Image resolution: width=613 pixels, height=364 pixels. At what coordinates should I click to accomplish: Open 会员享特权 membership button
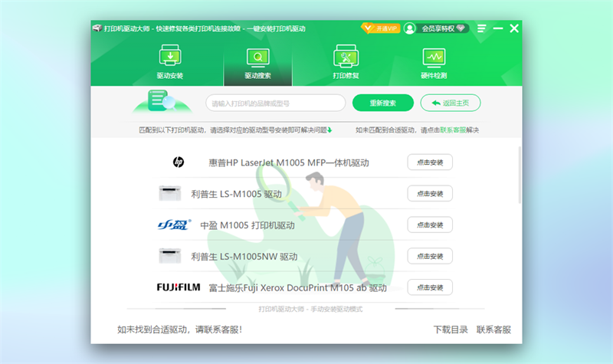coord(443,28)
